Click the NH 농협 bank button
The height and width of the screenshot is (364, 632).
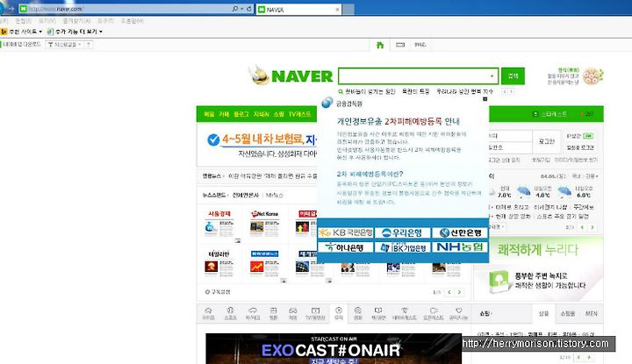coord(460,246)
